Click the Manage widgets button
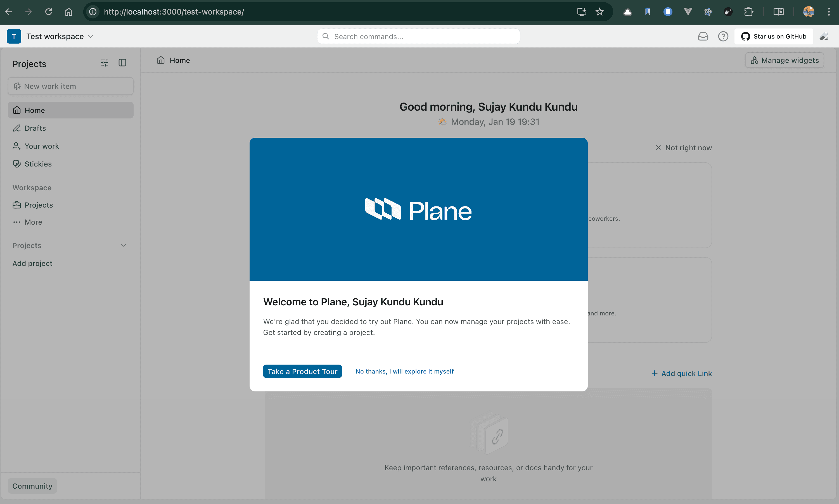 tap(784, 60)
